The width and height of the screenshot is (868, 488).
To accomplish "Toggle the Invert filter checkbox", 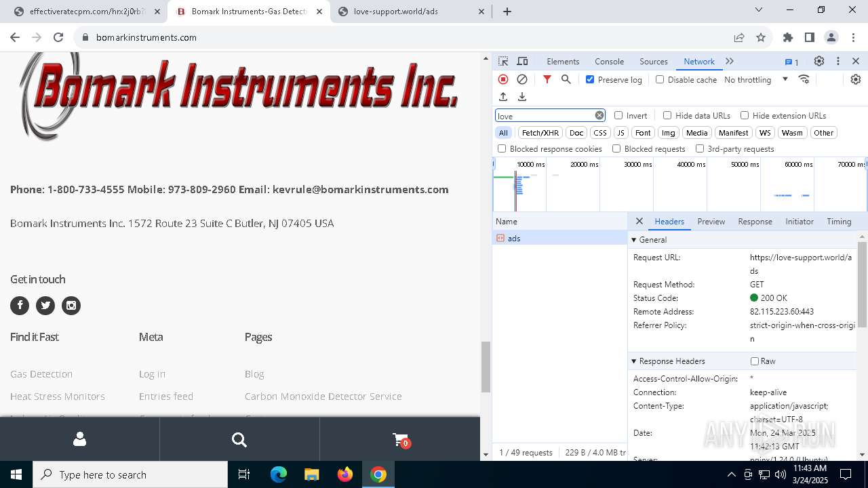I will [x=618, y=115].
